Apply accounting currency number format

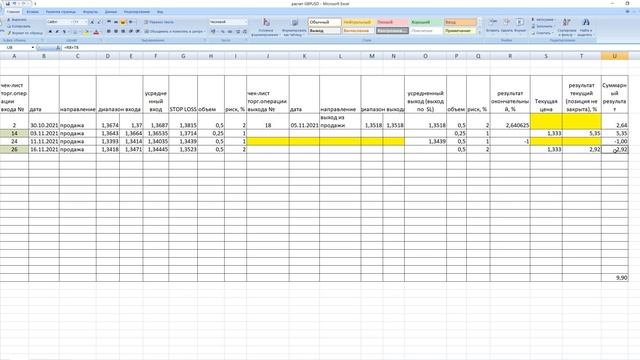point(213,31)
